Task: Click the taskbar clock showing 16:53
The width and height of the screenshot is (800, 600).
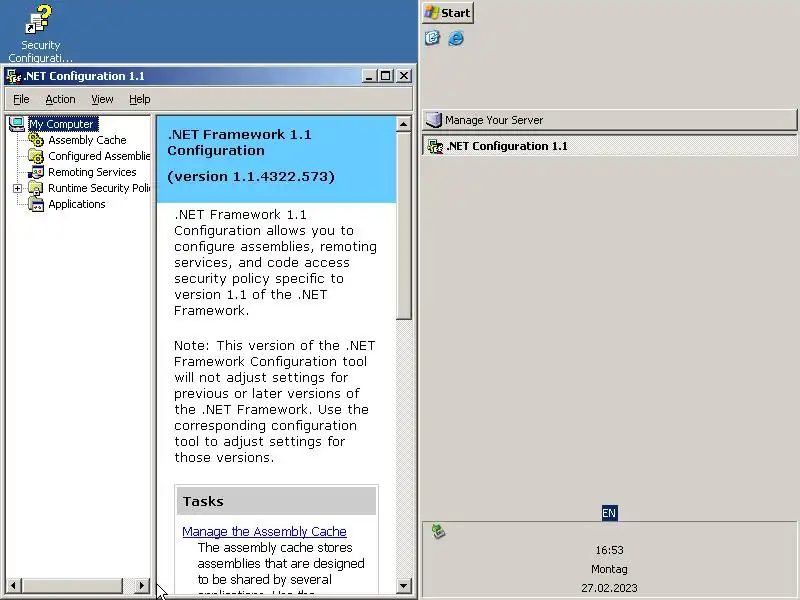Action: click(x=609, y=550)
